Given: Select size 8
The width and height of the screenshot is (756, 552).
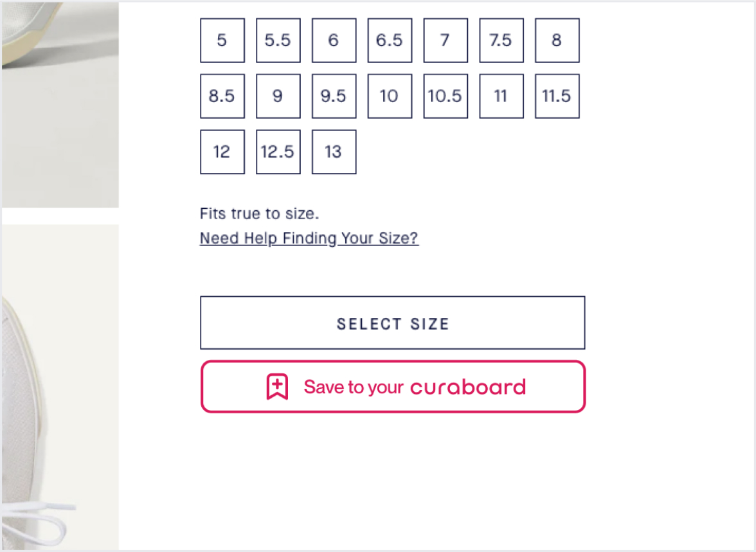Looking at the screenshot, I should click(557, 40).
